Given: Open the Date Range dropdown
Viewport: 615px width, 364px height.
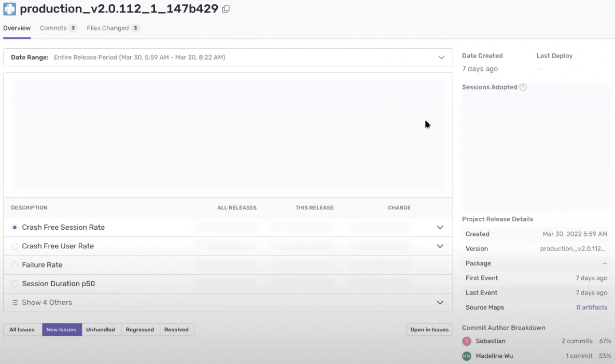Looking at the screenshot, I should click(228, 57).
